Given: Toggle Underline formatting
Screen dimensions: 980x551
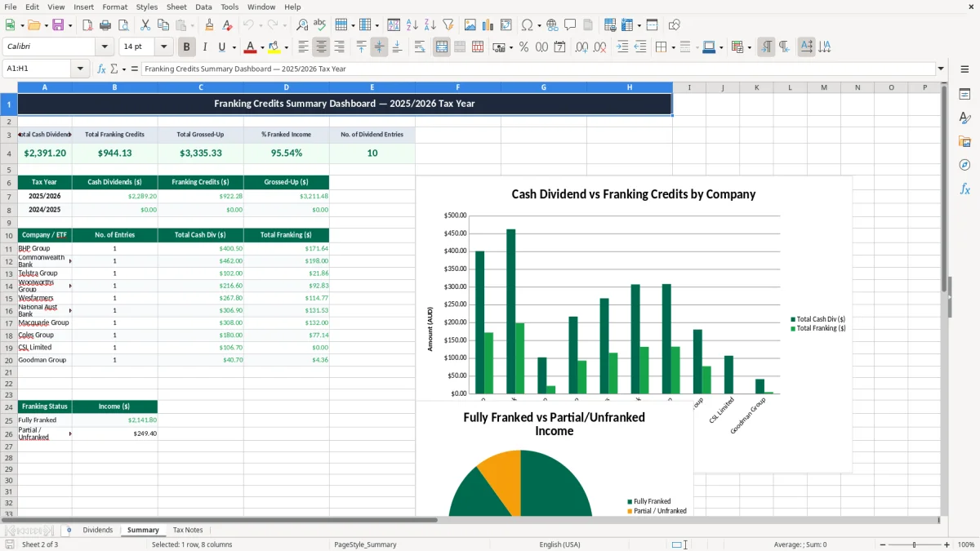Looking at the screenshot, I should click(222, 47).
